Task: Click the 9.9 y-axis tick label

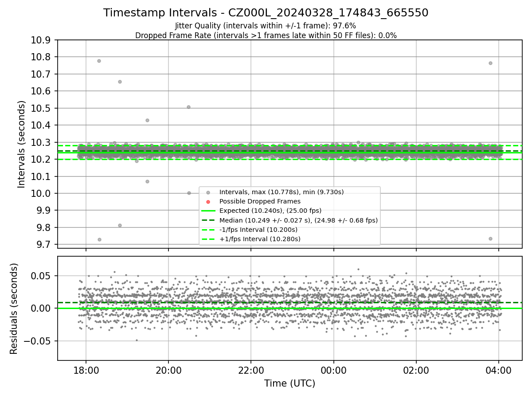Action: pos(43,211)
